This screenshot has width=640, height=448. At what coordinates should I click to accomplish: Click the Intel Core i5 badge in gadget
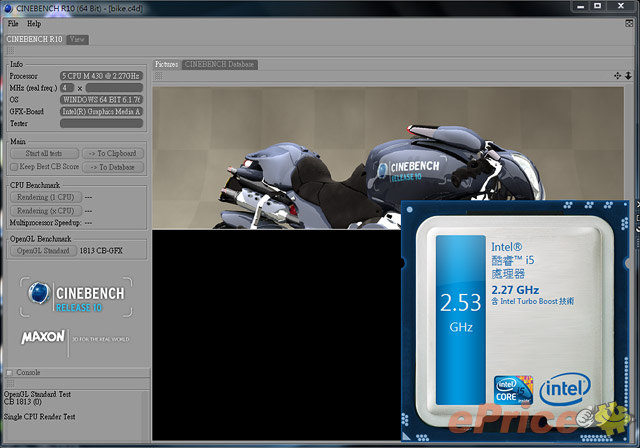click(x=513, y=390)
